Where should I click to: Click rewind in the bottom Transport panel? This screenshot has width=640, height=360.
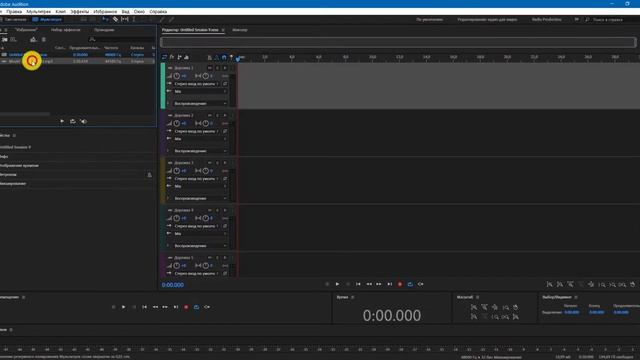(155, 307)
